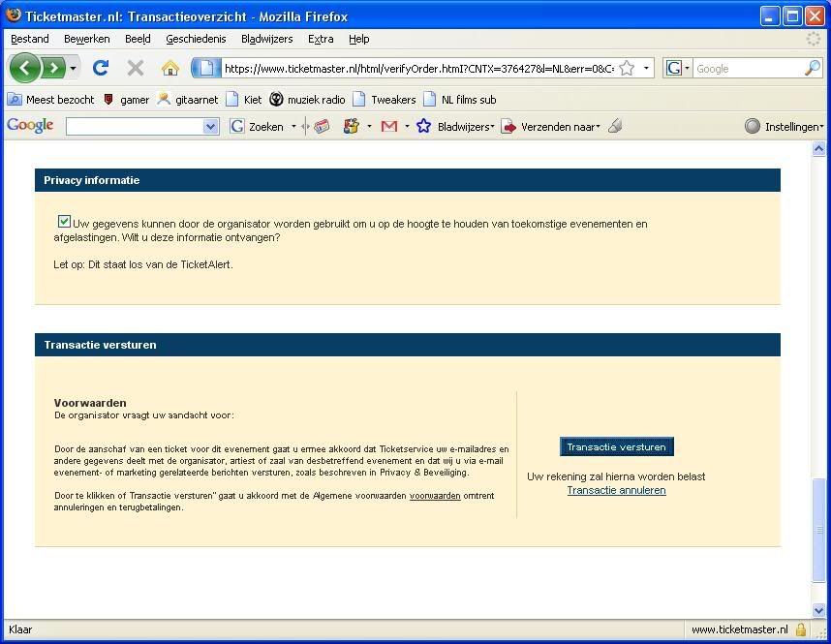The height and width of the screenshot is (644, 831).
Task: Click the Google toolbar Bladwijzers star icon
Action: [423, 126]
